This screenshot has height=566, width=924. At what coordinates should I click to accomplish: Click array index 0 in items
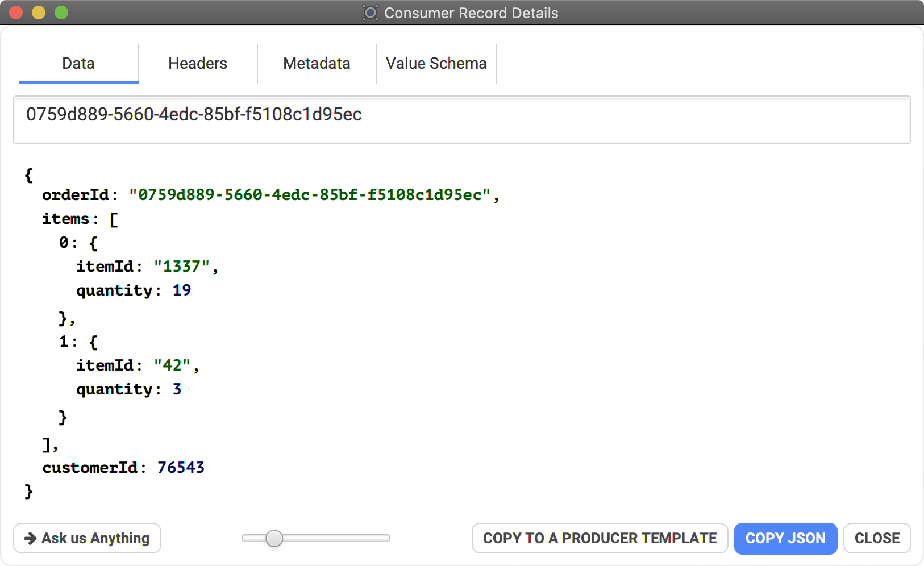pos(64,243)
